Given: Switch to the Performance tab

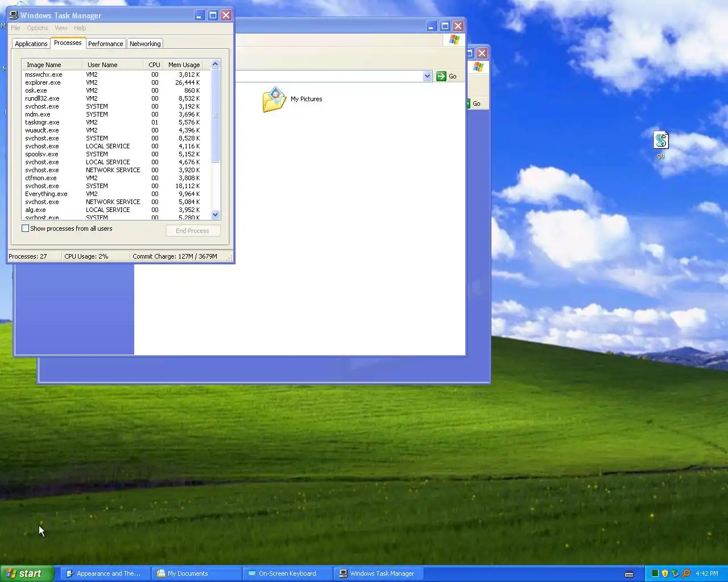Looking at the screenshot, I should pyautogui.click(x=105, y=44).
